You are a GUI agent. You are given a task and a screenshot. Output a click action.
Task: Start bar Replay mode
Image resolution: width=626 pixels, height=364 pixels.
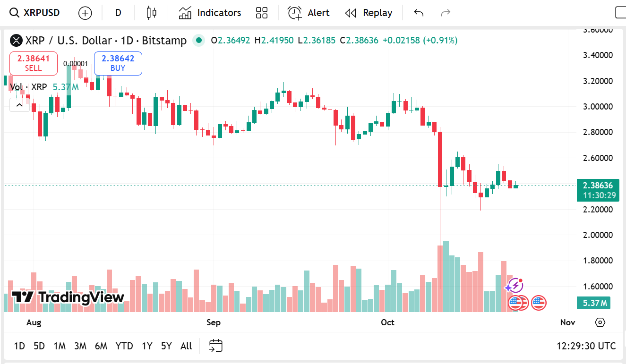[x=369, y=13]
